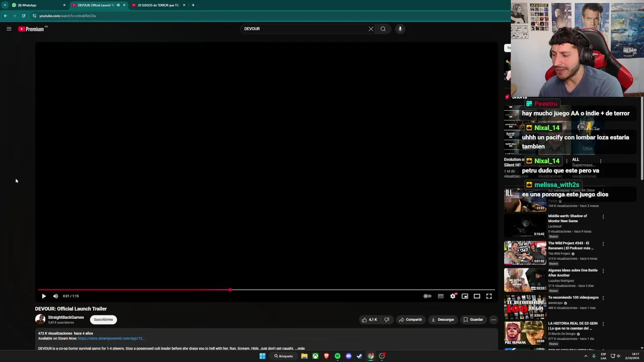This screenshot has height=362, width=644.
Task: Toggle theater mode in the player
Action: (477, 296)
